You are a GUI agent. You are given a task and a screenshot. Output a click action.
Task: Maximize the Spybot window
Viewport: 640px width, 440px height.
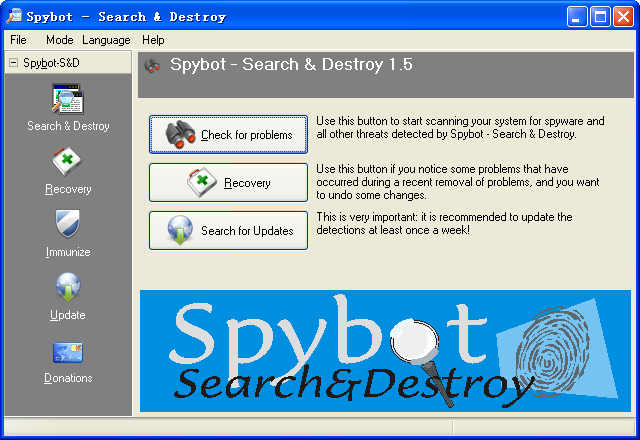click(600, 16)
